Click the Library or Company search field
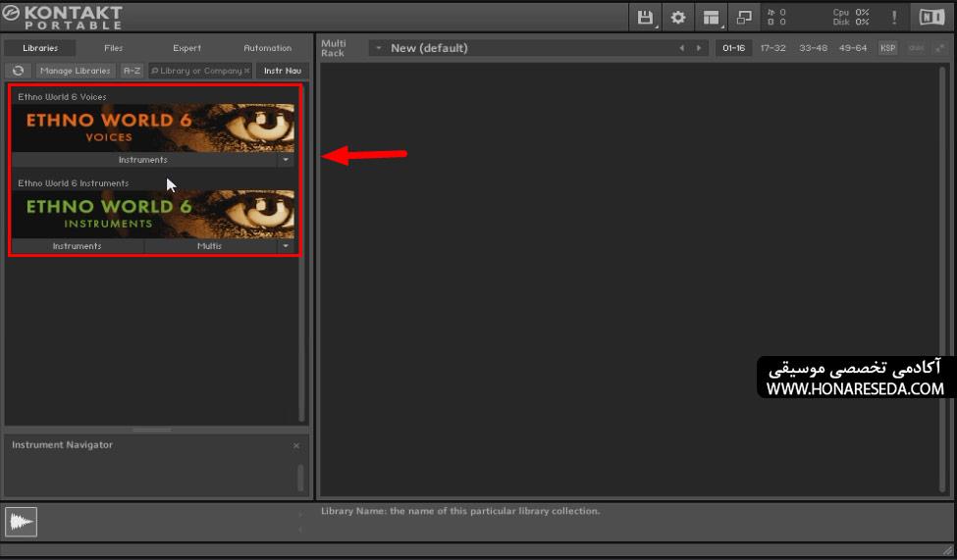 pyautogui.click(x=200, y=71)
